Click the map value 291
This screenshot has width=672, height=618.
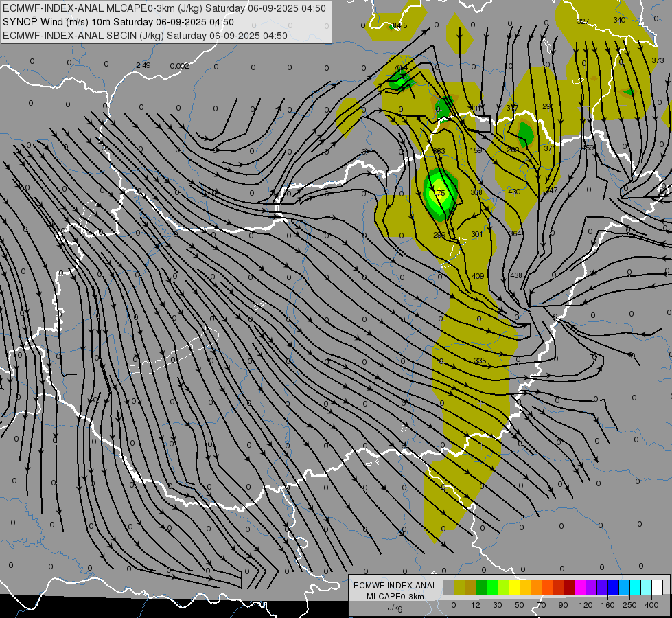[x=548, y=107]
